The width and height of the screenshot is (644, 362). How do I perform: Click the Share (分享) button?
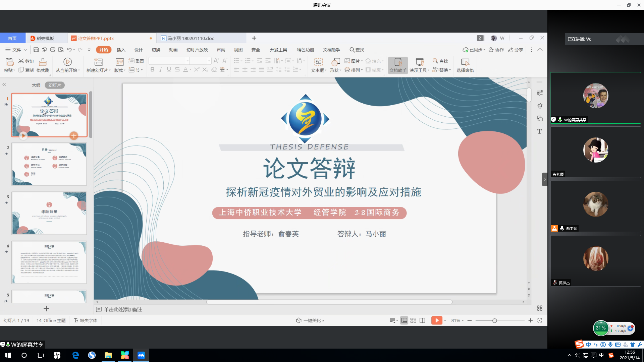point(516,50)
